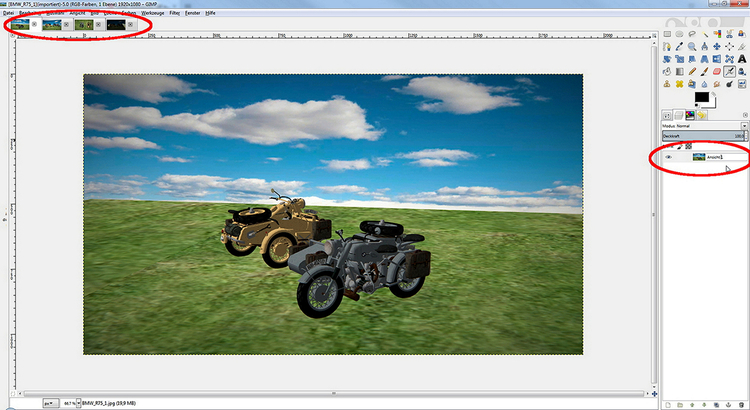This screenshot has width=750, height=410.
Task: Select the Pencil tool
Action: point(692,71)
